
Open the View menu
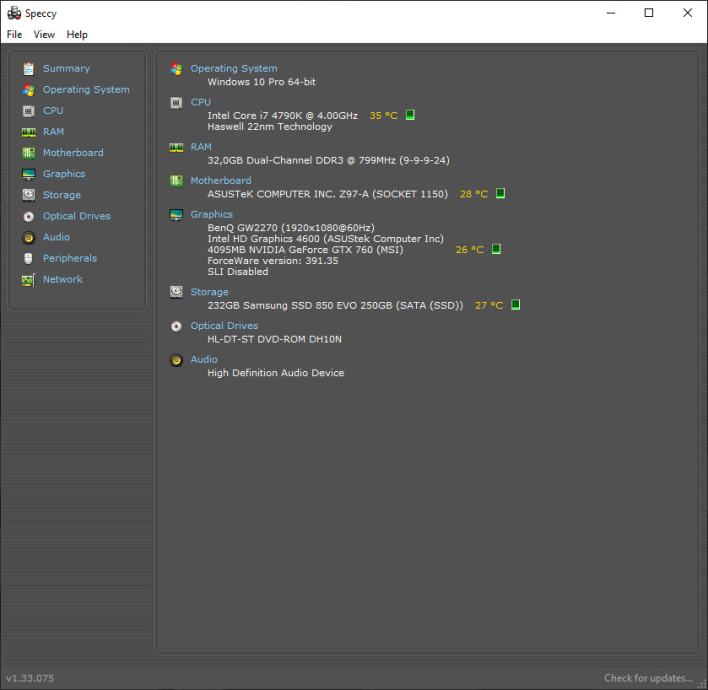pyautogui.click(x=44, y=34)
